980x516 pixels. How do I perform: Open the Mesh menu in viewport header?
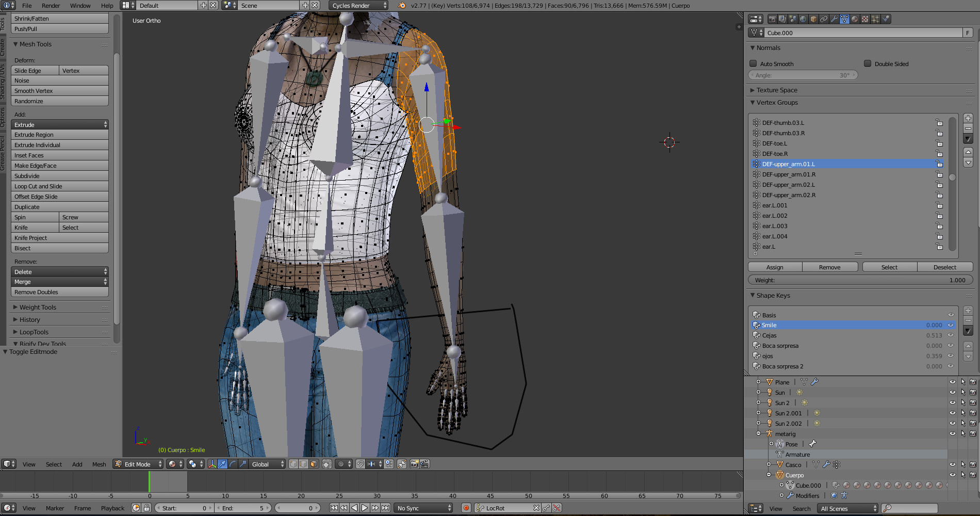(99, 464)
